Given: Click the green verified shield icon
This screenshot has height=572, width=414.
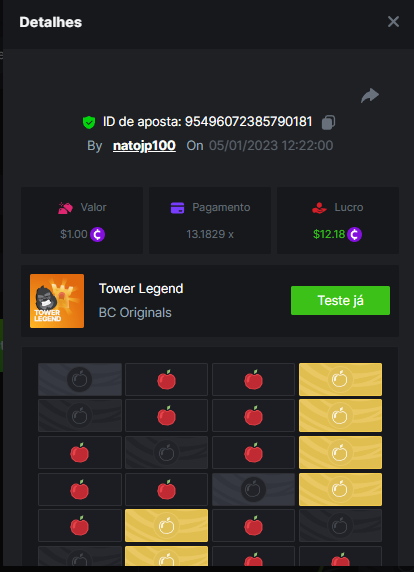Looking at the screenshot, I should (89, 122).
